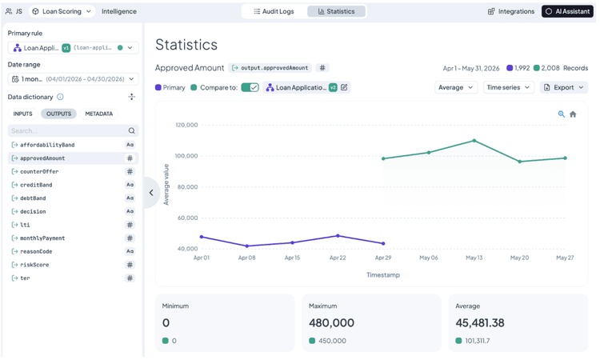Select the reasonCode output

coord(73,251)
